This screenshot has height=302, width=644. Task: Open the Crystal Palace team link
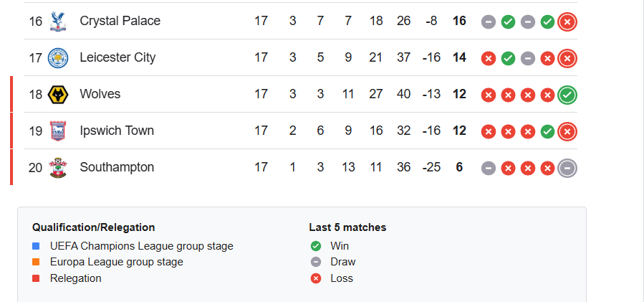click(x=120, y=22)
